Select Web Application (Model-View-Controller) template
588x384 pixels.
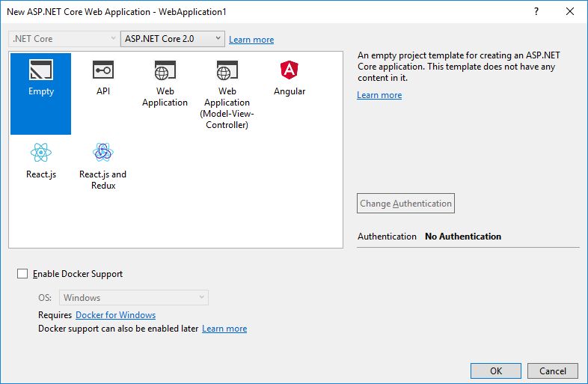[227, 94]
